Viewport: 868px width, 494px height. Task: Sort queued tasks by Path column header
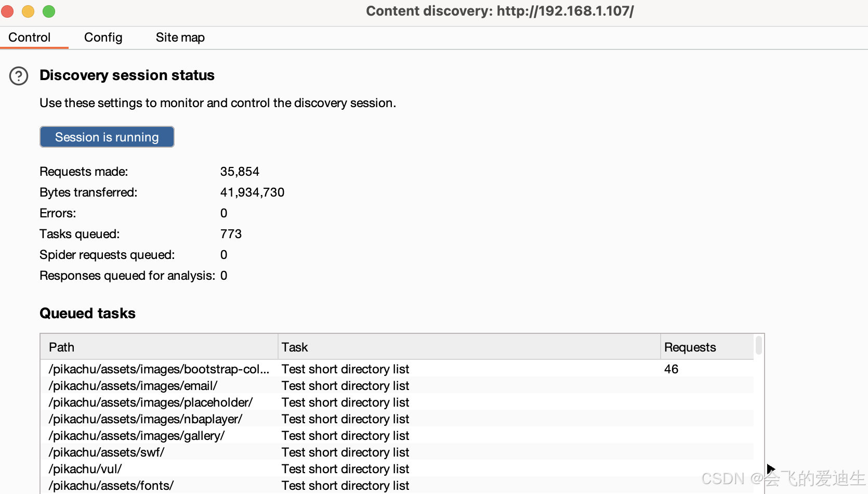click(159, 347)
